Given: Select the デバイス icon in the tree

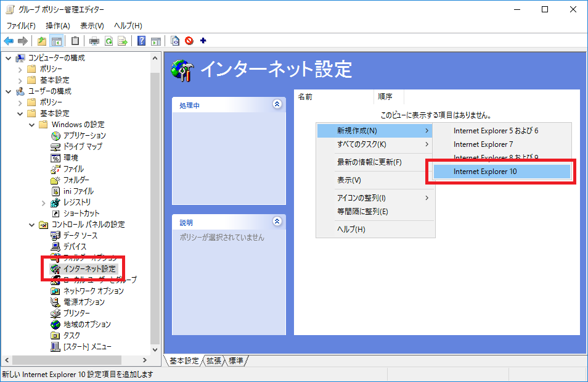Looking at the screenshot, I should [x=55, y=247].
